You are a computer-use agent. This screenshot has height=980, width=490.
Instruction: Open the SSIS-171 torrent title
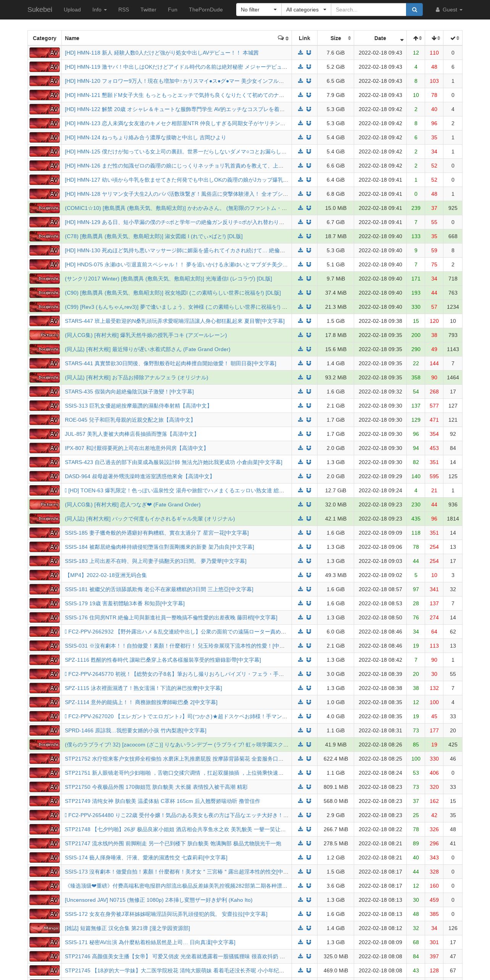[x=150, y=942]
